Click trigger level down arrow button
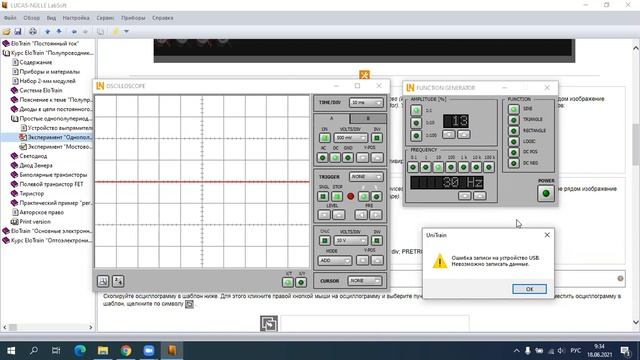Viewport: 640px width, 360px height. click(x=324, y=215)
